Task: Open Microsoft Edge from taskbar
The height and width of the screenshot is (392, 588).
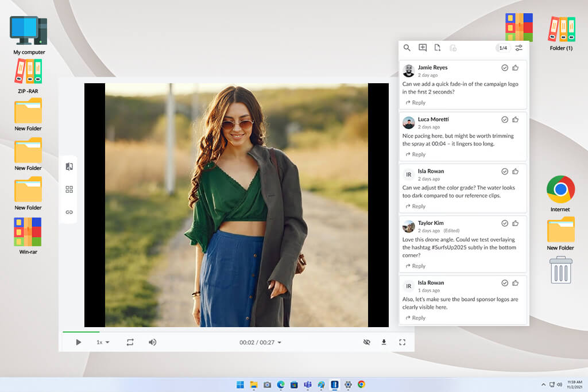Action: [x=280, y=385]
